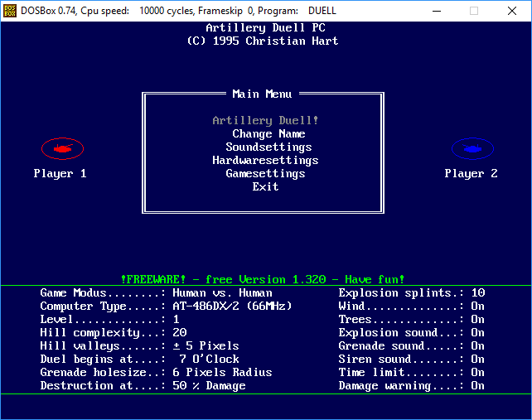Click the Hill complexity value 20
Image resolution: width=532 pixels, height=420 pixels.
tap(179, 332)
